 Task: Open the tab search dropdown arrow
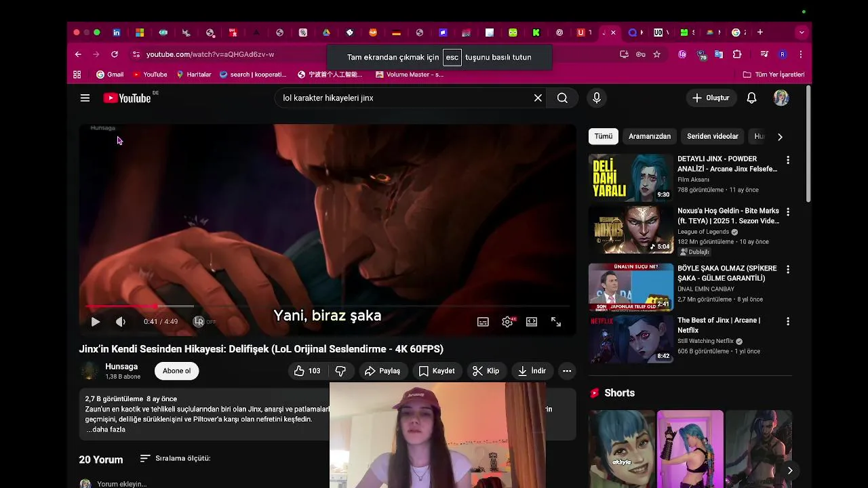(802, 32)
